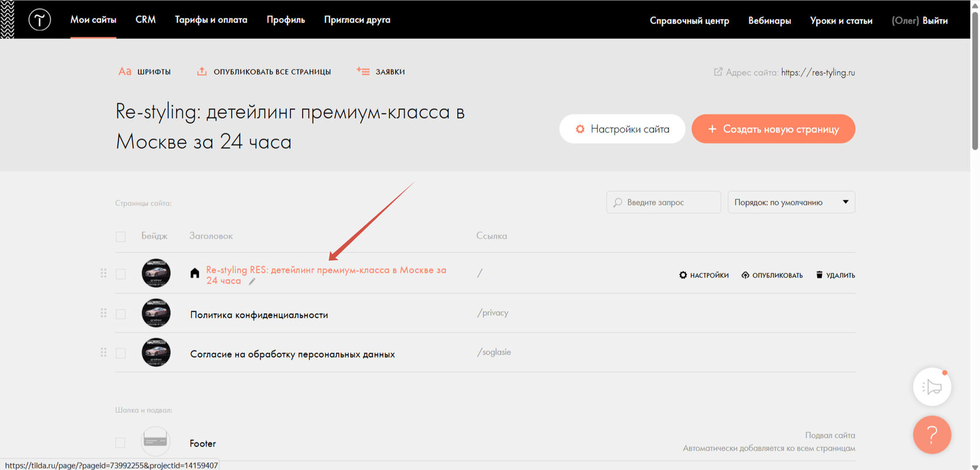Click the Бейдж column header

click(x=154, y=236)
